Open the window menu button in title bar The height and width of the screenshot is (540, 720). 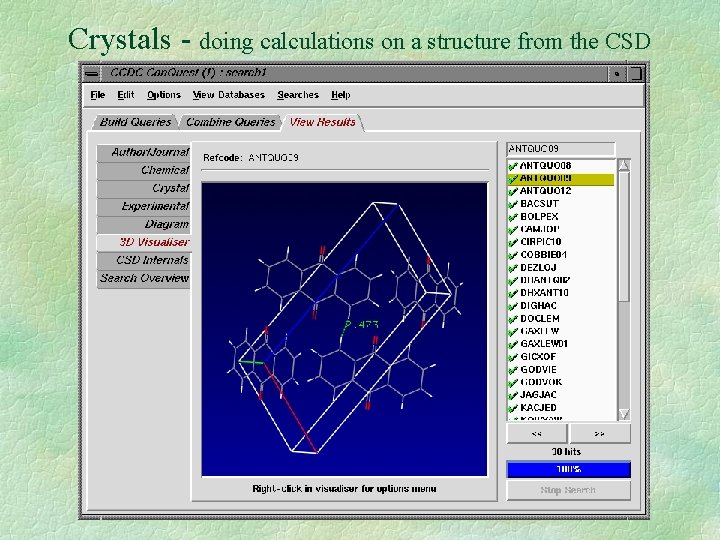(x=92, y=73)
